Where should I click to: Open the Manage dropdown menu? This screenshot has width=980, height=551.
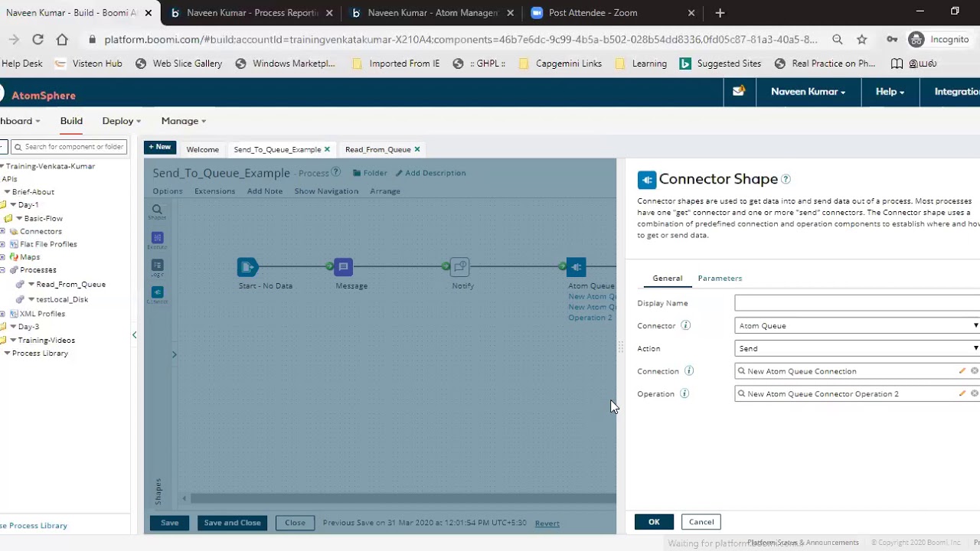[184, 121]
